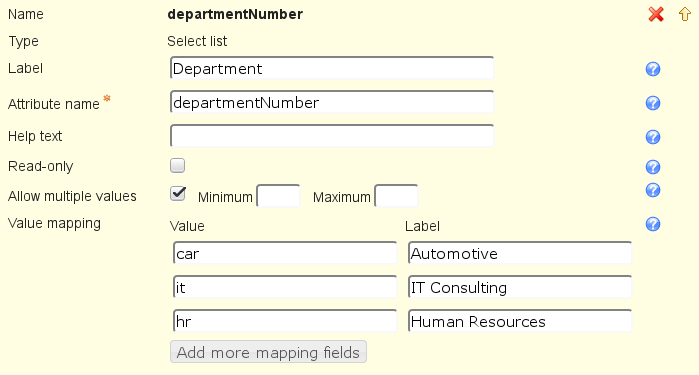Open help for the Label field
The width and height of the screenshot is (699, 375).
[653, 69]
